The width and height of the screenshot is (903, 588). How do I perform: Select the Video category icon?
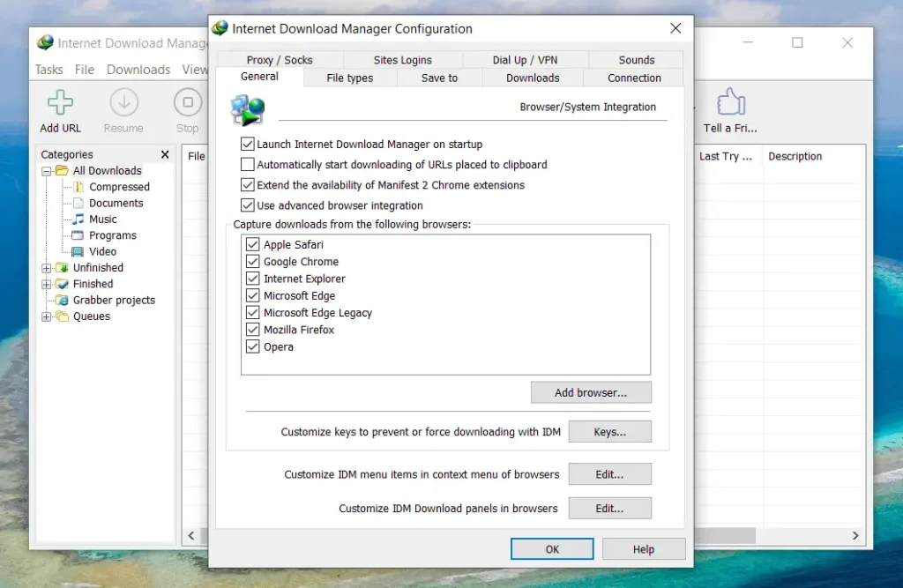pos(78,251)
